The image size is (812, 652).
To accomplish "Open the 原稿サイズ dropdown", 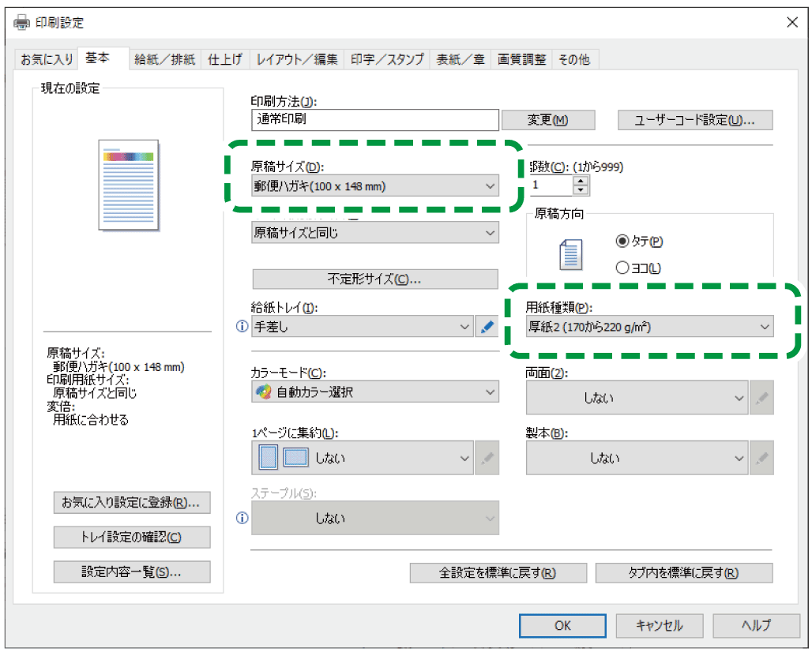I will [374, 186].
